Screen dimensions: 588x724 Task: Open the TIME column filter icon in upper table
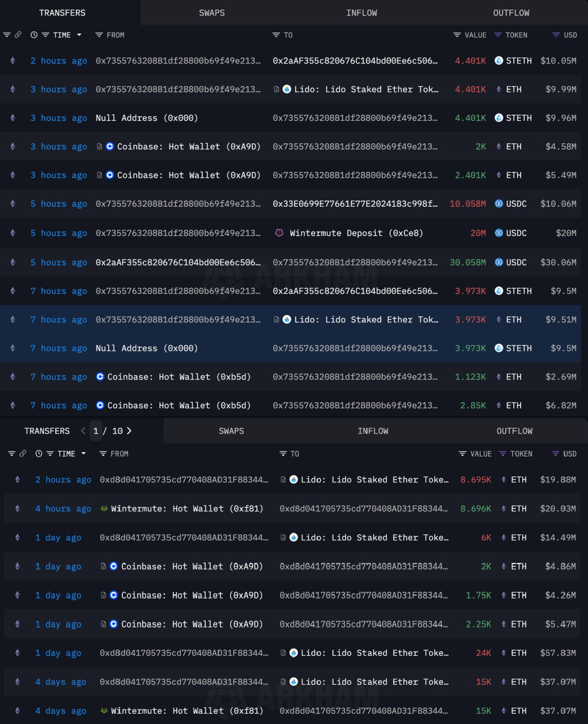tap(45, 35)
